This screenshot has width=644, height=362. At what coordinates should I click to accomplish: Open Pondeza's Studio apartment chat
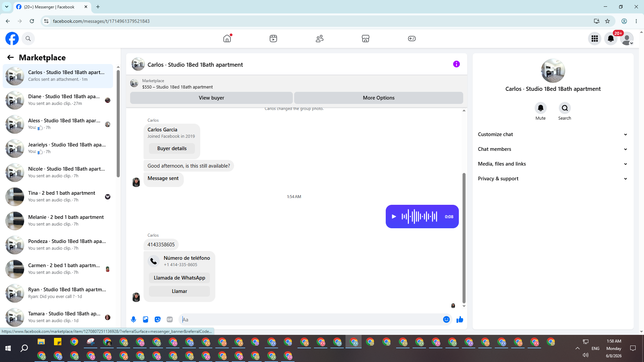[58, 245]
